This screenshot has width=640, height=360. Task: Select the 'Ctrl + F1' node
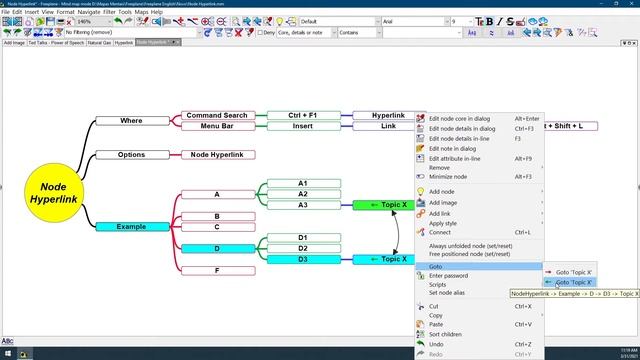tap(304, 116)
